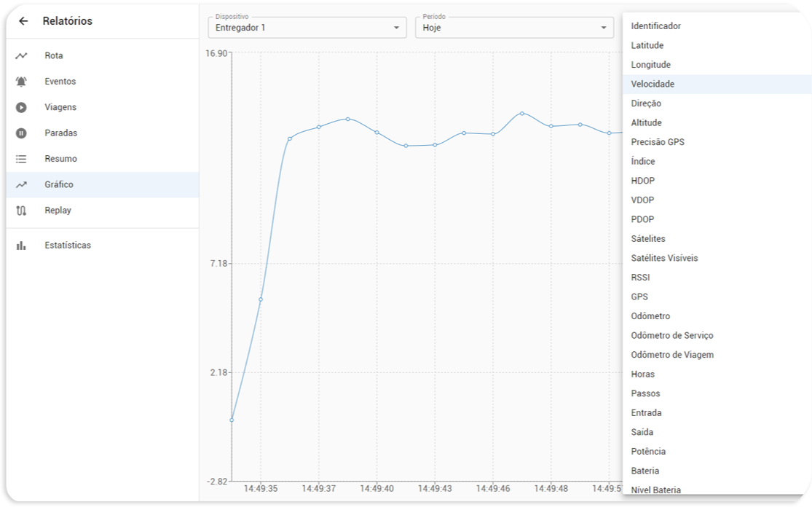Viewport: 812px width, 510px height.
Task: Select the Precisão GPS option
Action: pos(658,142)
